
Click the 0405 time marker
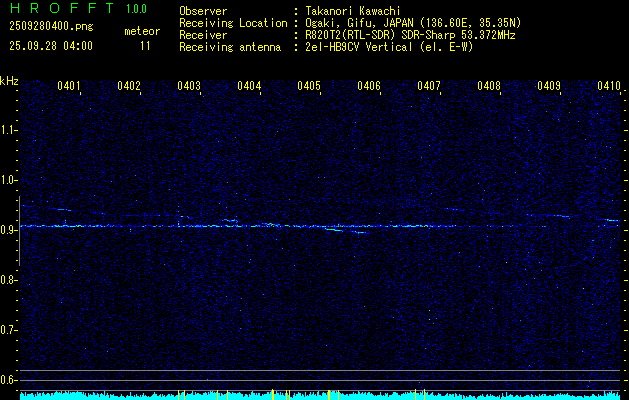309,87
